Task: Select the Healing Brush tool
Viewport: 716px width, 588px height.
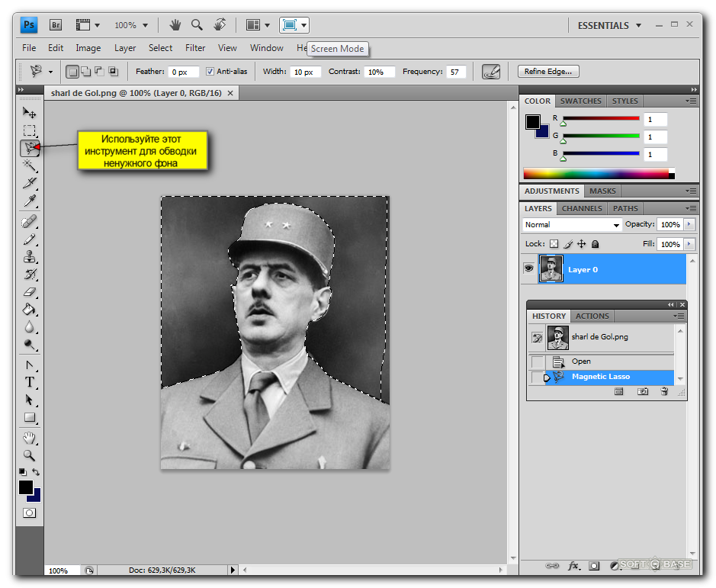Action: (x=29, y=222)
